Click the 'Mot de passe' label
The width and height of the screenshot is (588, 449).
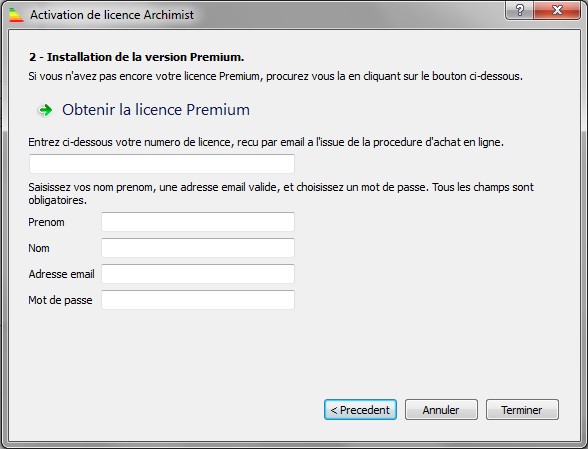(x=60, y=300)
